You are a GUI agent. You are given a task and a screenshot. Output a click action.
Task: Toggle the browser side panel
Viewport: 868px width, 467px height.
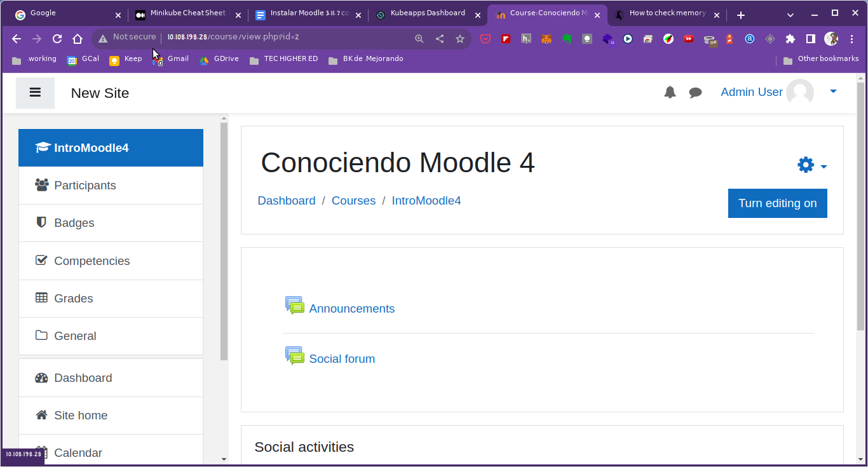point(811,39)
